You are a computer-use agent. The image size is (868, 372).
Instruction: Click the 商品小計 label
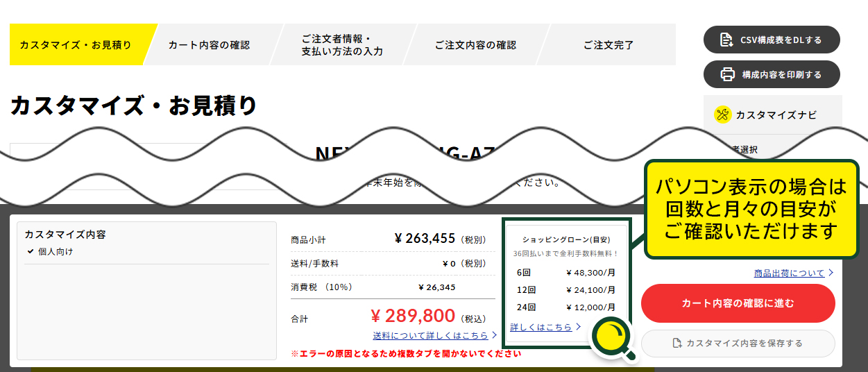tap(308, 239)
